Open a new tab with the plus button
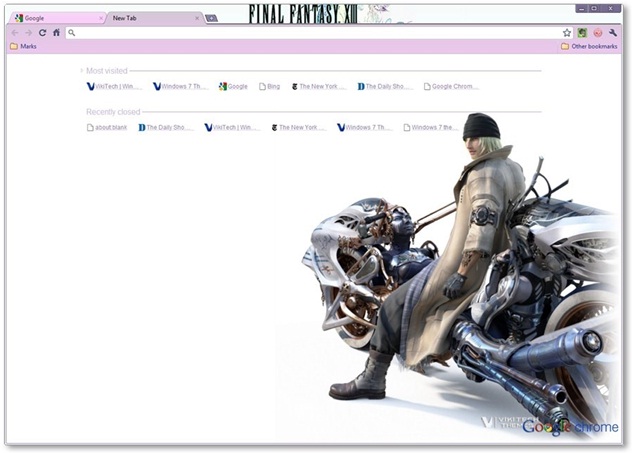632x453 pixels. [x=211, y=18]
